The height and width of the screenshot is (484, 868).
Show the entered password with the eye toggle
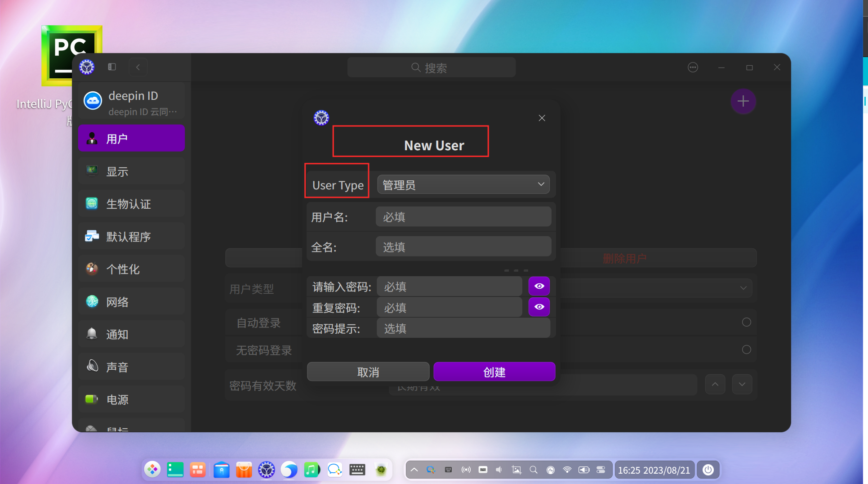(x=539, y=286)
